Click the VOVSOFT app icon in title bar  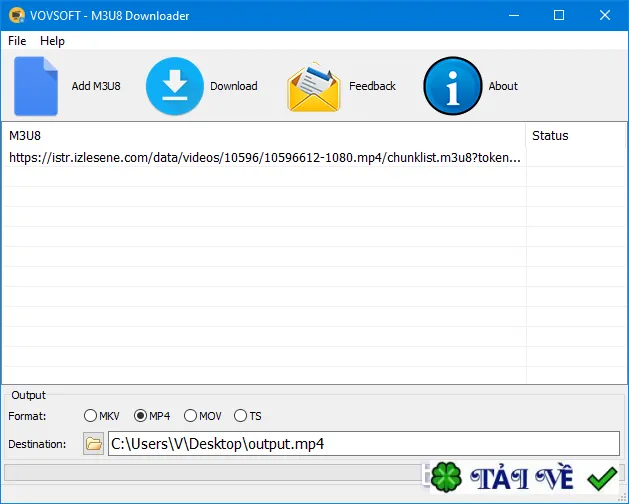[16, 16]
